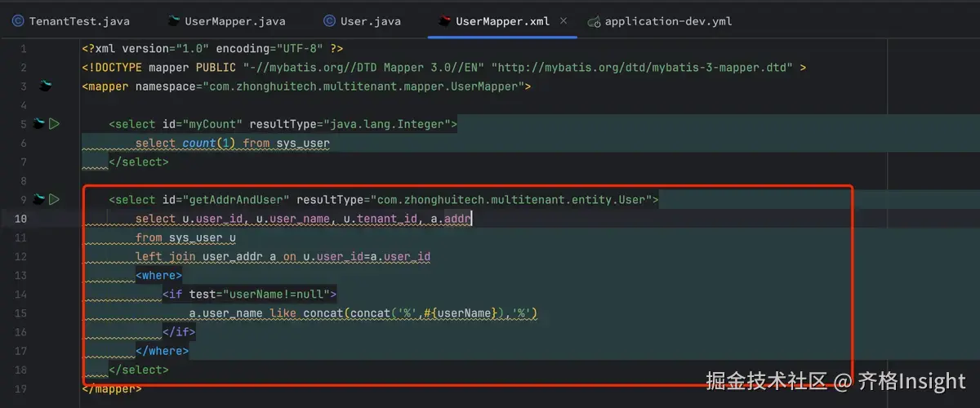The height and width of the screenshot is (408, 980).
Task: Click the "left join user_addr a" text
Action: point(206,256)
